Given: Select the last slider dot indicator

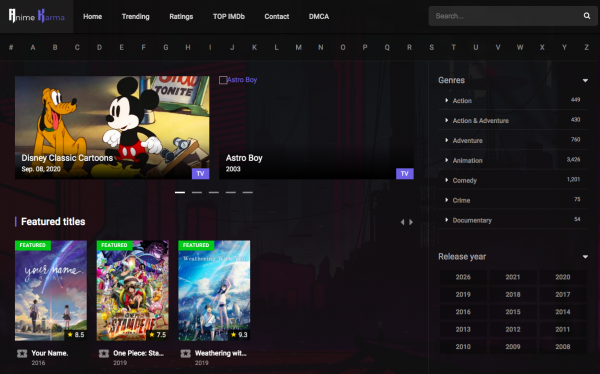Looking at the screenshot, I should (248, 192).
